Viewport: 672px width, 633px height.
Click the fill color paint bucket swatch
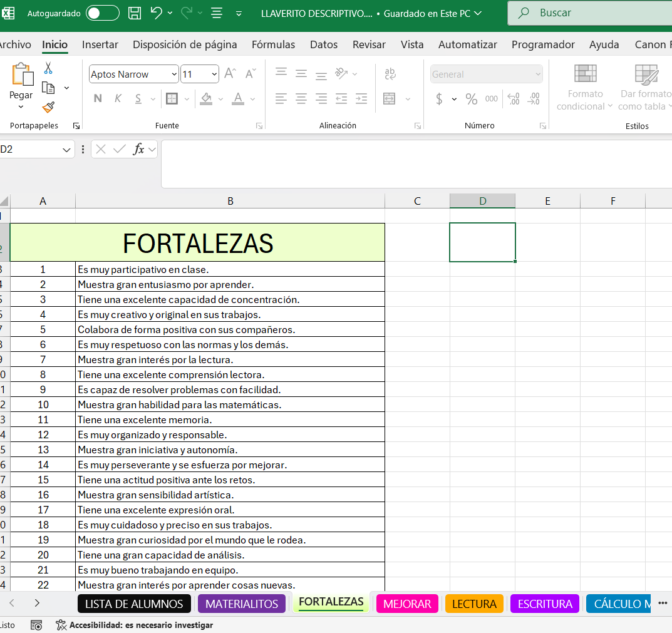[206, 99]
